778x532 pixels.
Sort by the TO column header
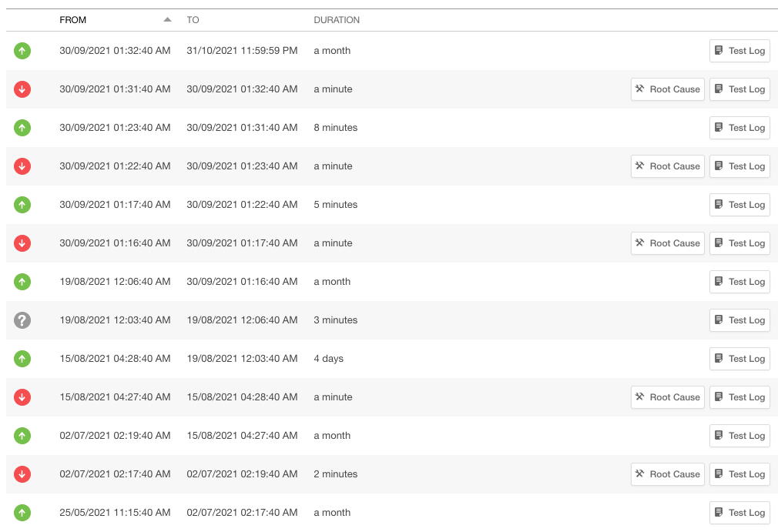193,20
